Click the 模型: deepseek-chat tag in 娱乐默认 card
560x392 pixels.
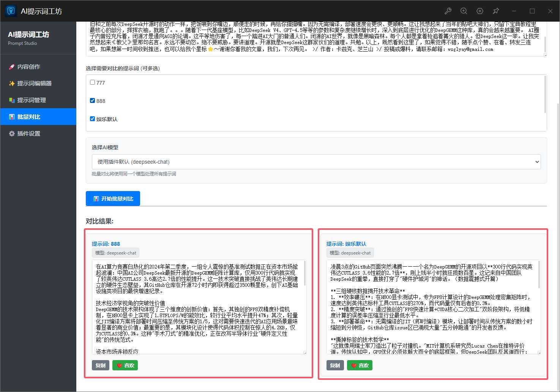(350, 253)
